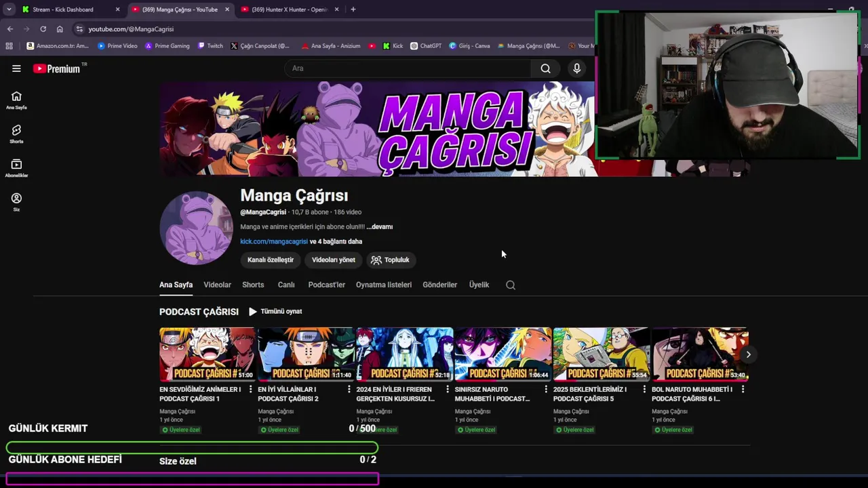Image resolution: width=868 pixels, height=488 pixels.
Task: Close the Hunter X Hunter tab
Action: click(336, 9)
